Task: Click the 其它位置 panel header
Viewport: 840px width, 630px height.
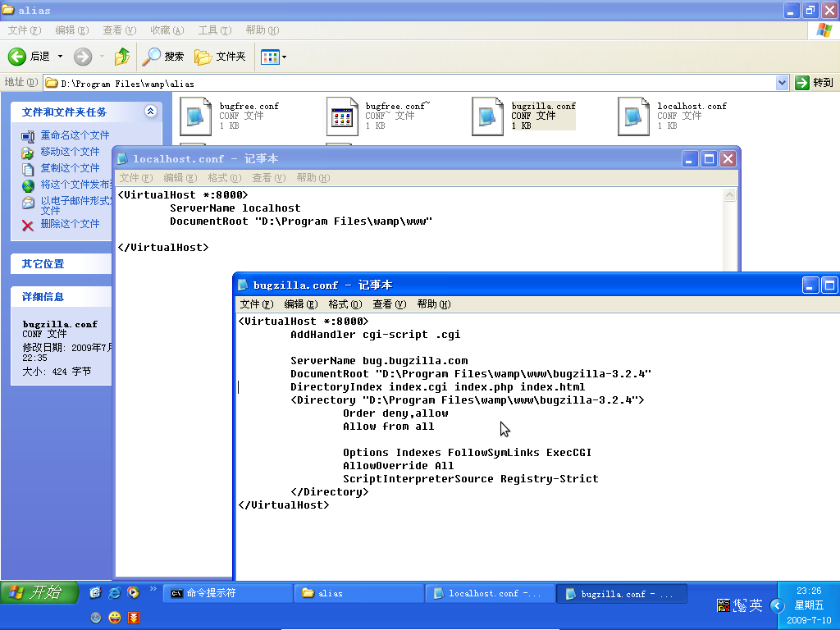Action: coord(61,263)
